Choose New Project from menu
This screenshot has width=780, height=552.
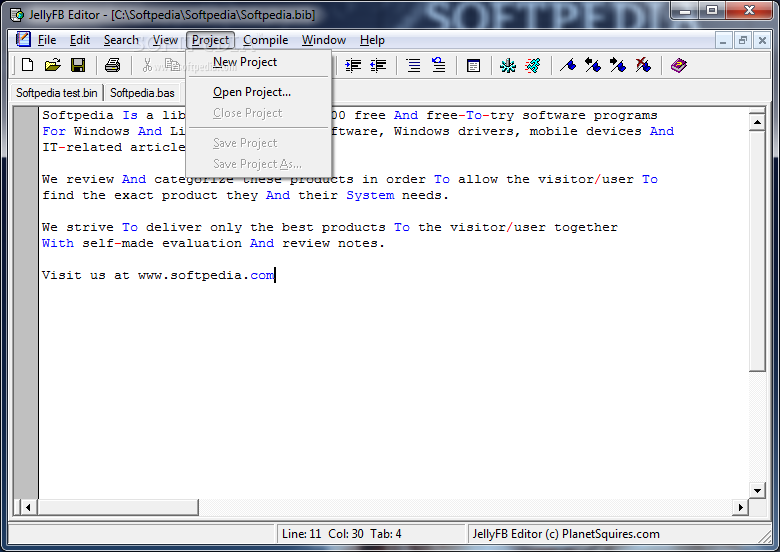258,62
